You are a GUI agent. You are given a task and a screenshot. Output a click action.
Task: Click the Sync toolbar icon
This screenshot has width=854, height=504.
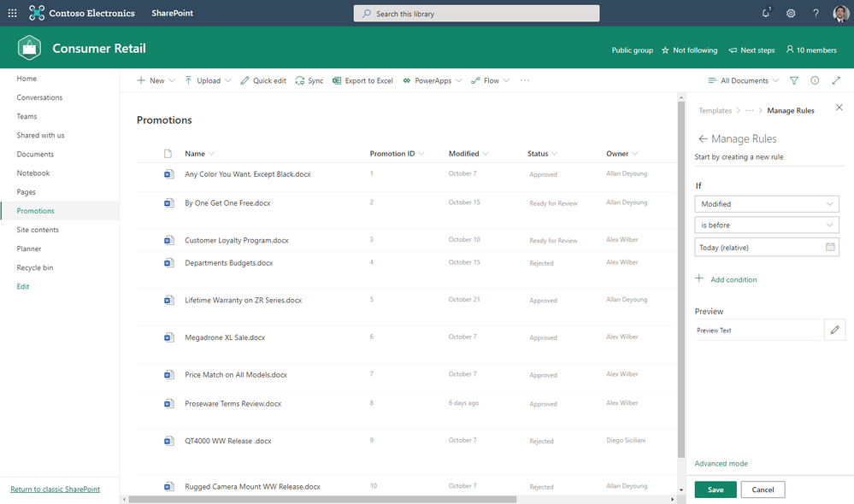pos(300,80)
